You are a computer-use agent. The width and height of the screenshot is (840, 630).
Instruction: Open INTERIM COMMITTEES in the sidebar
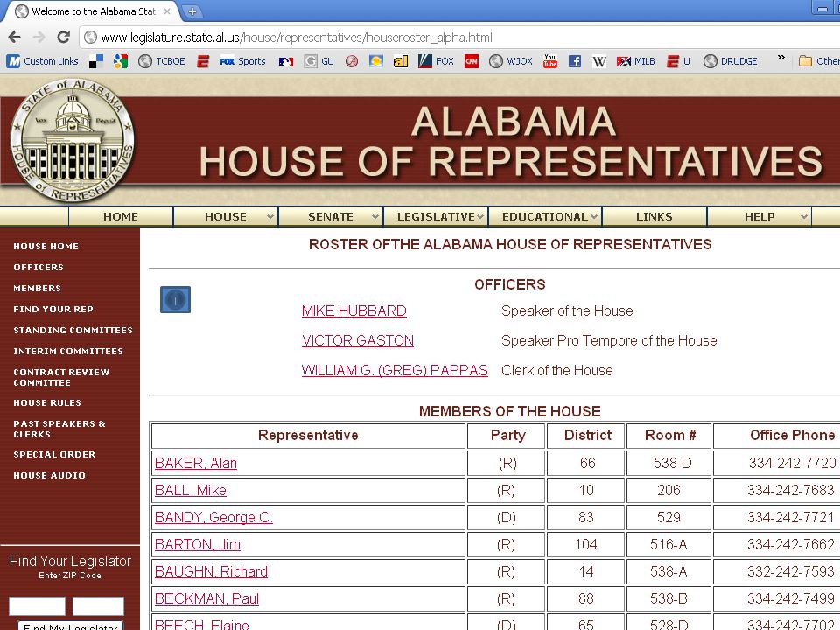coord(68,351)
